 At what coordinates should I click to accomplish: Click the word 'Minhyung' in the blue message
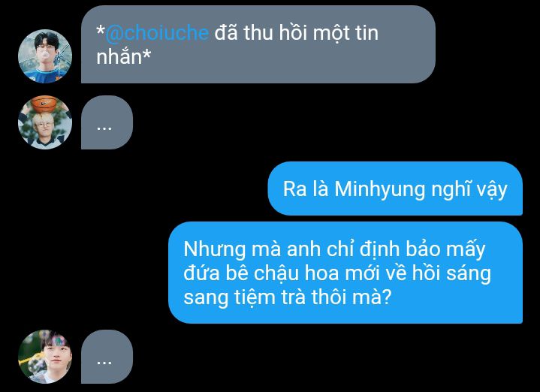pyautogui.click(x=380, y=190)
